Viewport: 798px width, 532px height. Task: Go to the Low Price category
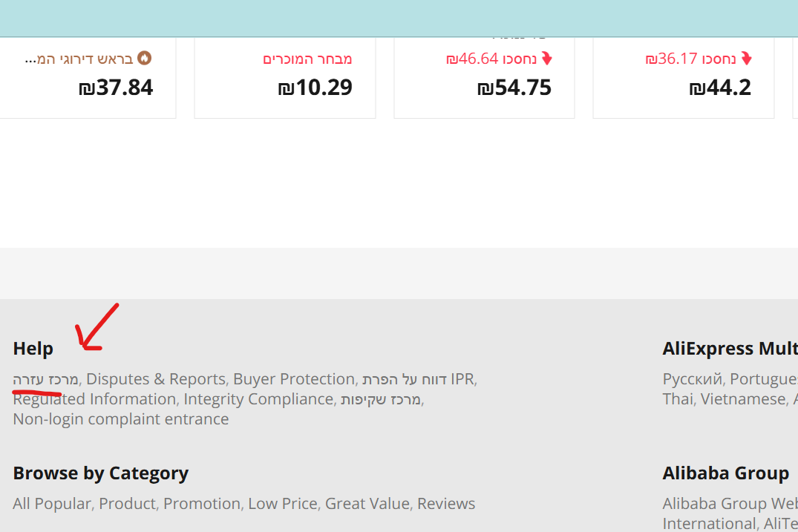coord(283,504)
